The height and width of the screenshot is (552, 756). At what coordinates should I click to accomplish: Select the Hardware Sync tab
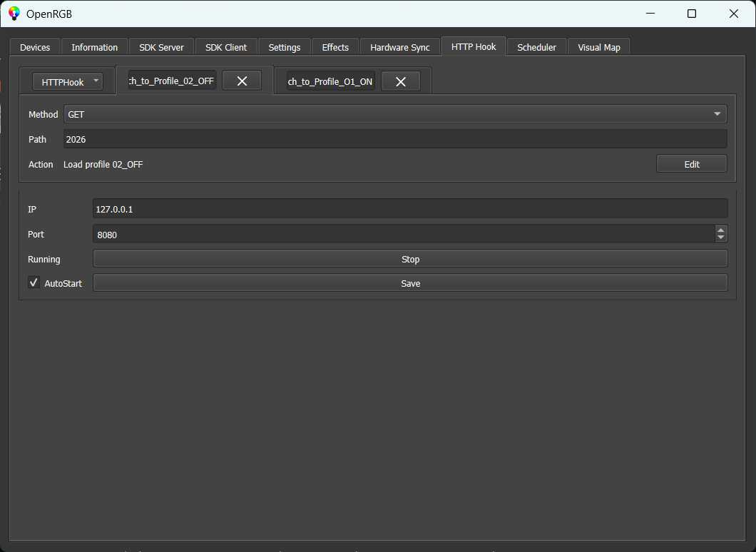click(399, 47)
